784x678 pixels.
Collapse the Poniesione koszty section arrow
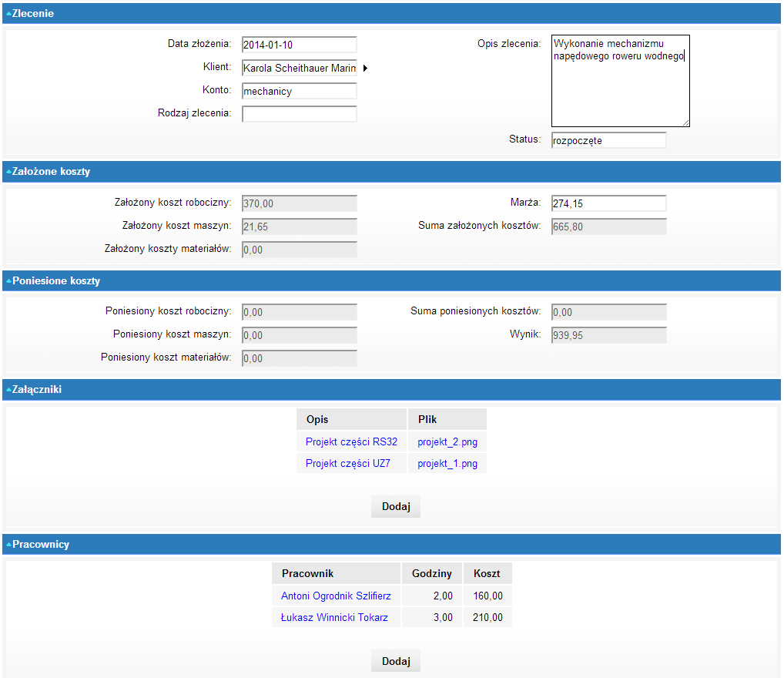pyautogui.click(x=8, y=281)
